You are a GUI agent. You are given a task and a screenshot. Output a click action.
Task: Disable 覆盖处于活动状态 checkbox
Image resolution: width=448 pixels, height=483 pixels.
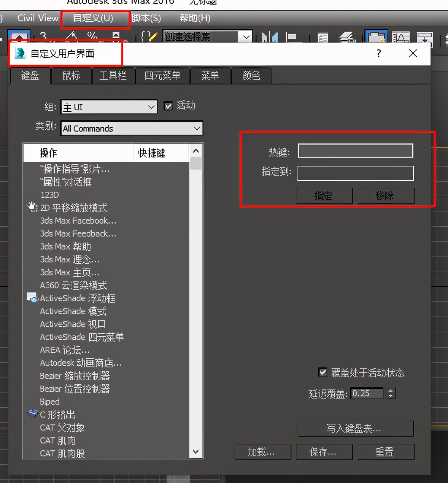tap(323, 373)
